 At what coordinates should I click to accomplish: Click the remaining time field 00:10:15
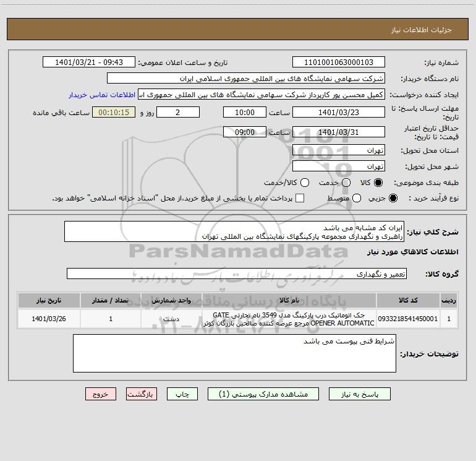click(x=114, y=112)
